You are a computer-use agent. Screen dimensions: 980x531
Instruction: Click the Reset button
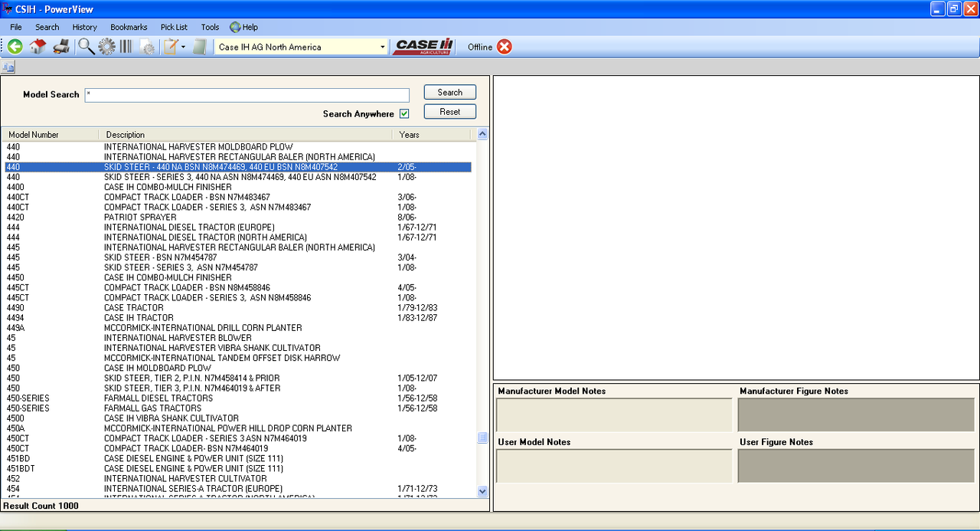coord(450,112)
